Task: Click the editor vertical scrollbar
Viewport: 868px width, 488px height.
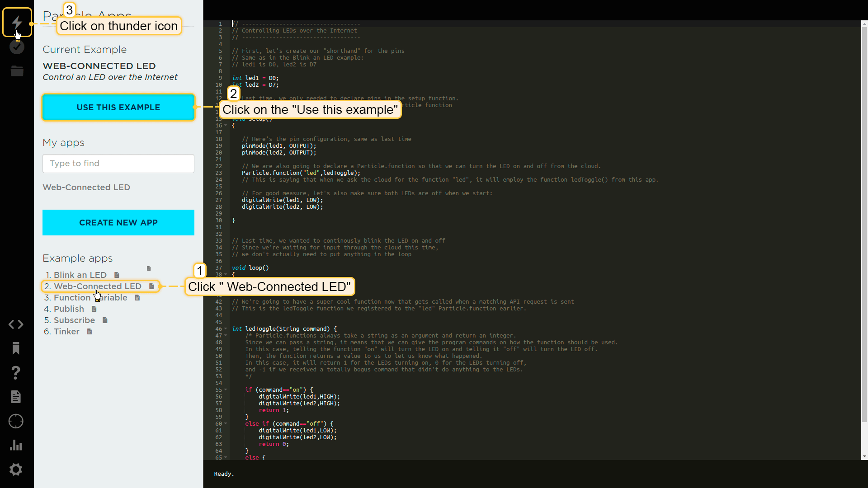Action: pos(864,226)
